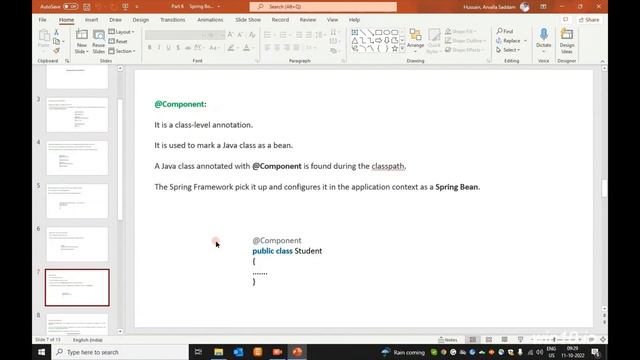Click Windows taskbar search box
The height and width of the screenshot is (360, 640).
(x=120, y=352)
